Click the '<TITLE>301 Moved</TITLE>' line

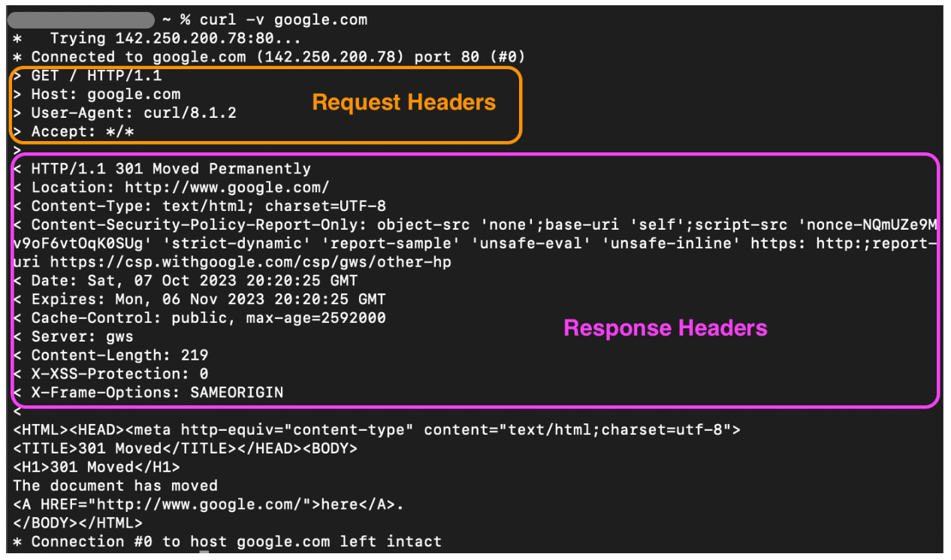point(185,449)
